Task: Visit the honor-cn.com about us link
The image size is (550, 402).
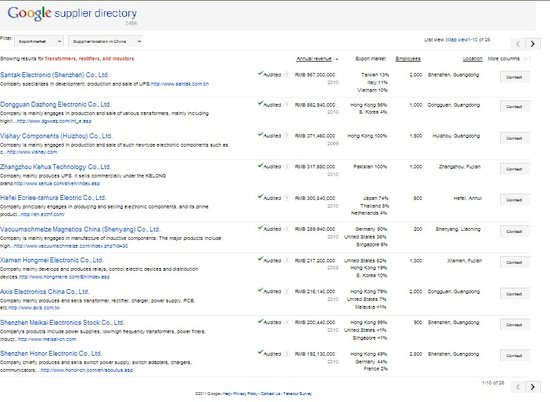Action: 87,370
